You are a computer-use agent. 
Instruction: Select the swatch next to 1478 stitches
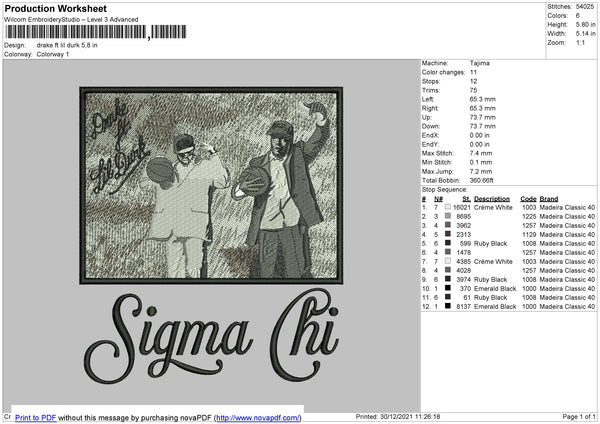click(448, 252)
